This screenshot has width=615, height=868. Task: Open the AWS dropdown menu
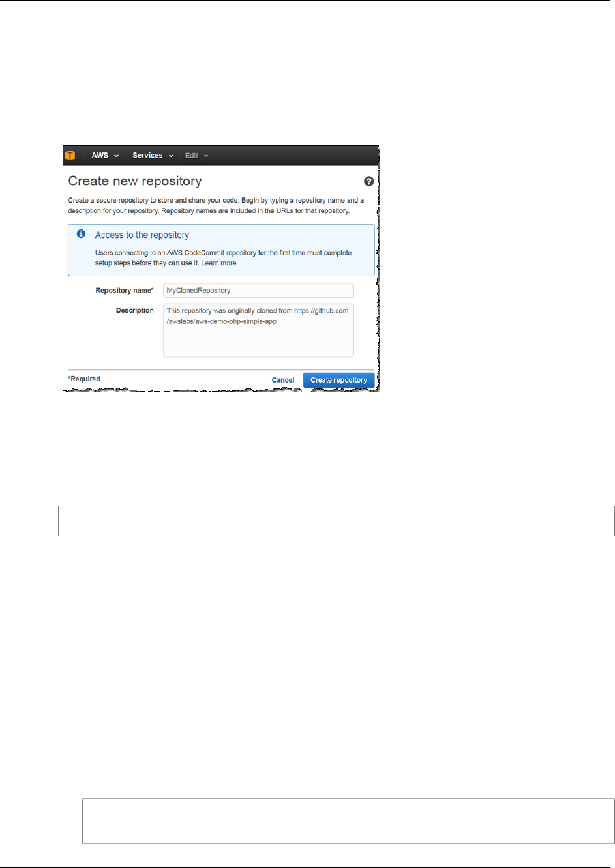105,156
